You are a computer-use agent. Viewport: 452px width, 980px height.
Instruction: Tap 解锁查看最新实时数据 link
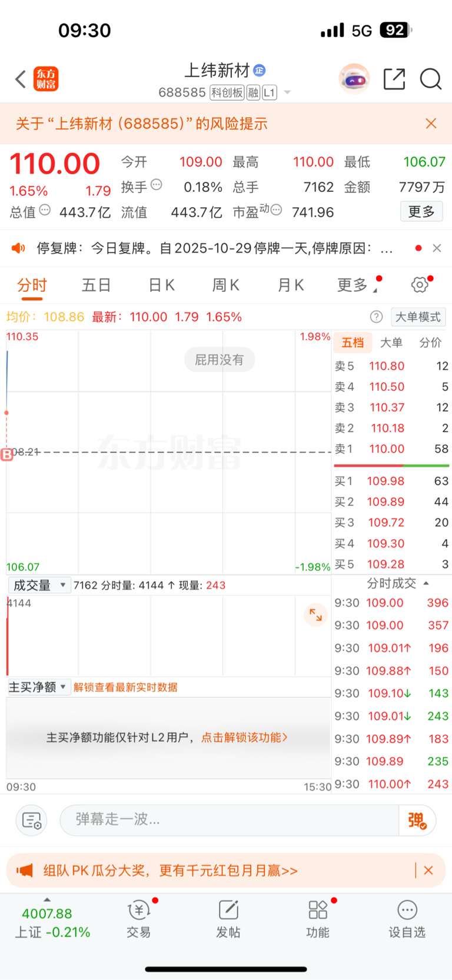pyautogui.click(x=125, y=687)
